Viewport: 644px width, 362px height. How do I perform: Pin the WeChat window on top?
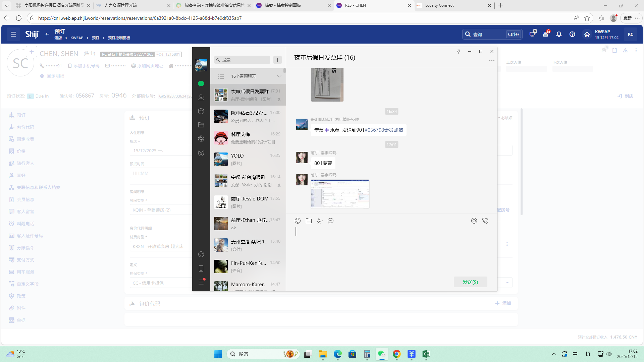459,51
